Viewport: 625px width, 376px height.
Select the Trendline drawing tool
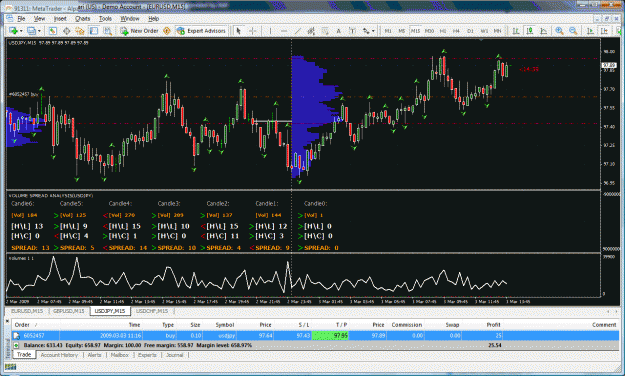pyautogui.click(x=298, y=31)
